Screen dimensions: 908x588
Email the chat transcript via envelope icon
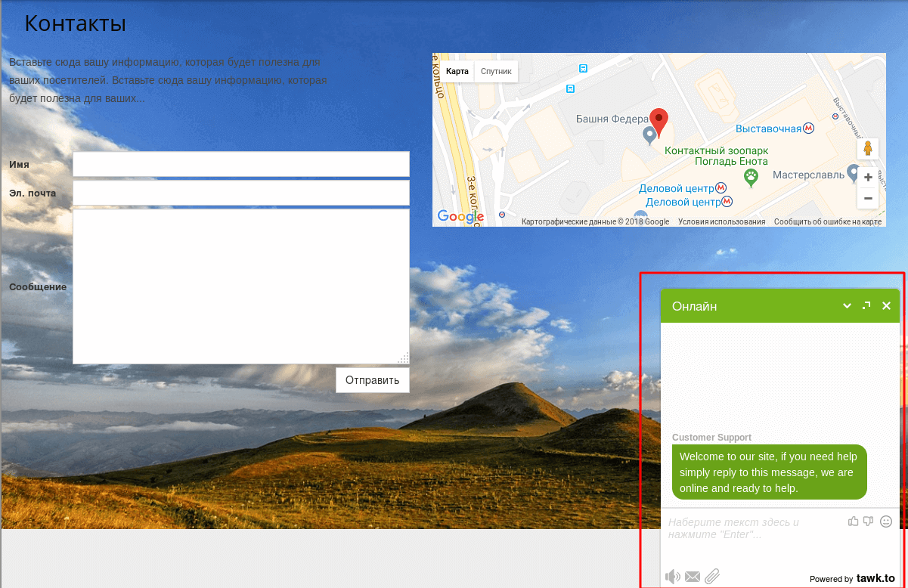point(693,577)
